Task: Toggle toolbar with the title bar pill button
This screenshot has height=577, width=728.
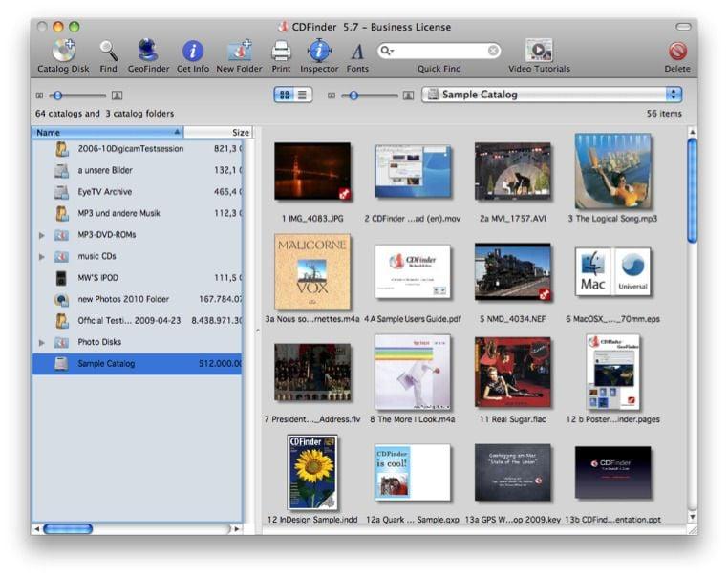Action: click(683, 27)
